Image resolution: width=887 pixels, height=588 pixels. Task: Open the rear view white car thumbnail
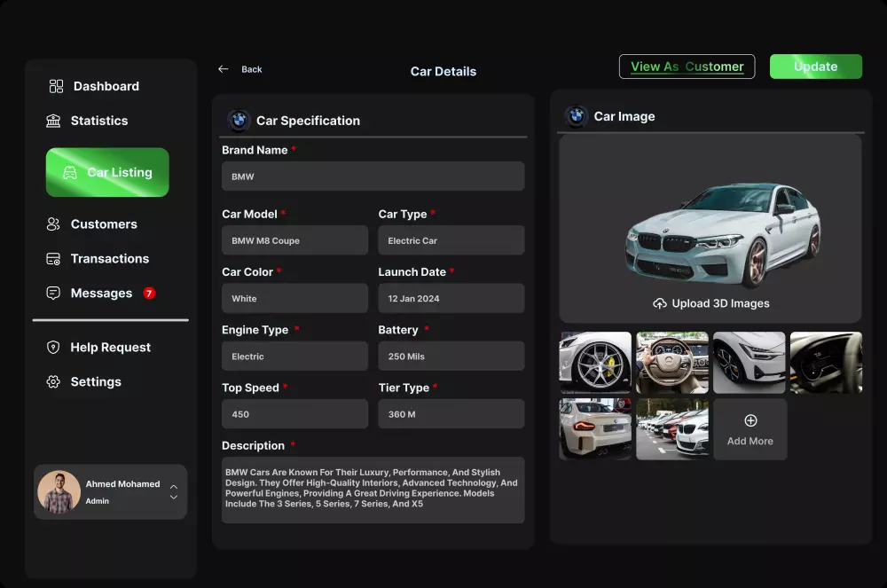(x=595, y=429)
